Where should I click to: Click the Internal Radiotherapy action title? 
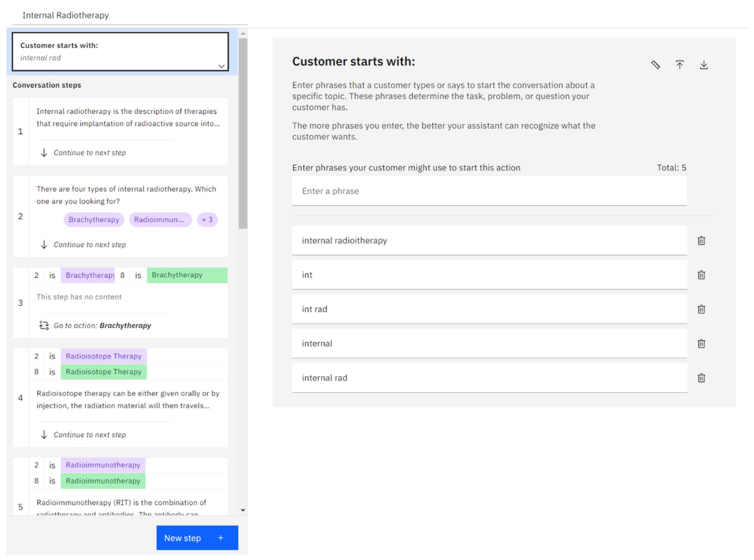[x=65, y=15]
